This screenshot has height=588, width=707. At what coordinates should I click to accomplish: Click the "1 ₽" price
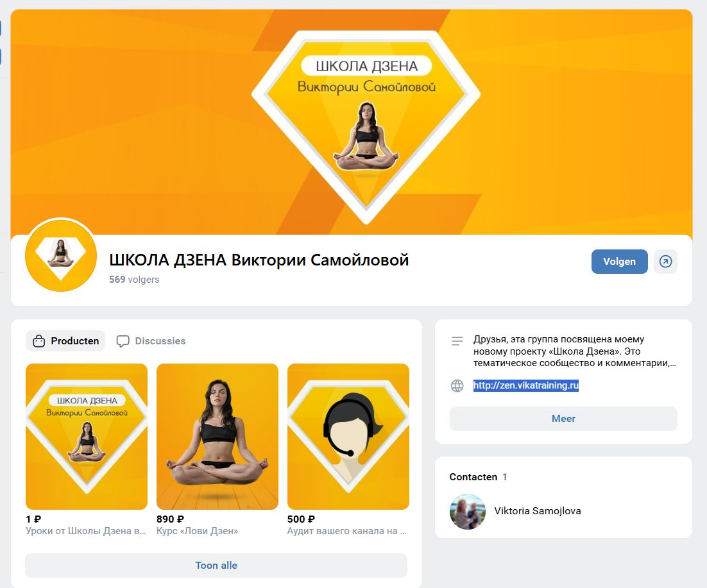[33, 519]
